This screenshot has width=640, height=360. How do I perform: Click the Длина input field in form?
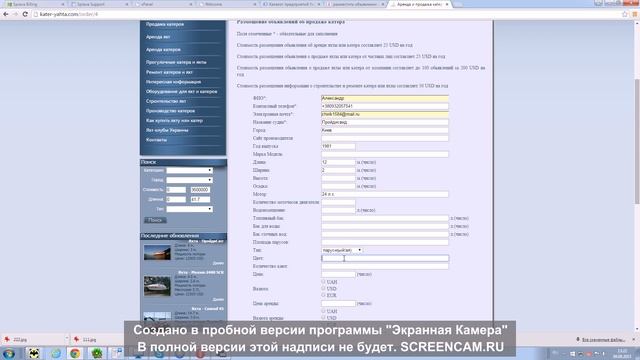338,162
